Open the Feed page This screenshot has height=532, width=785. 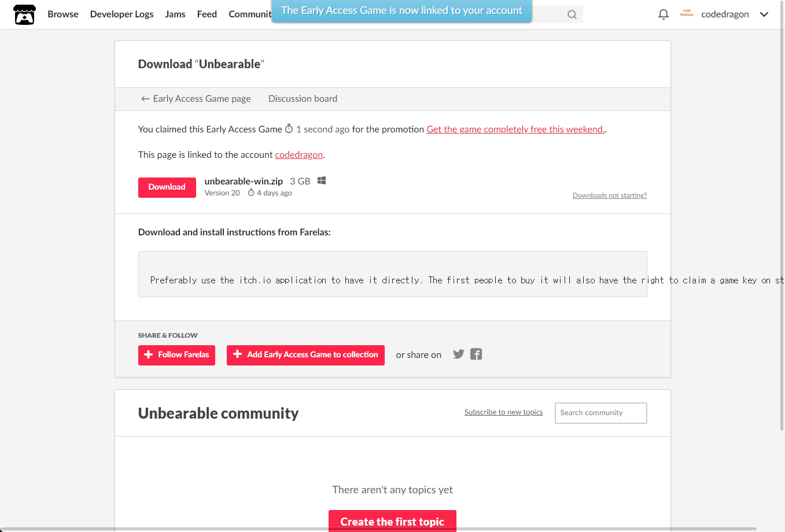207,14
